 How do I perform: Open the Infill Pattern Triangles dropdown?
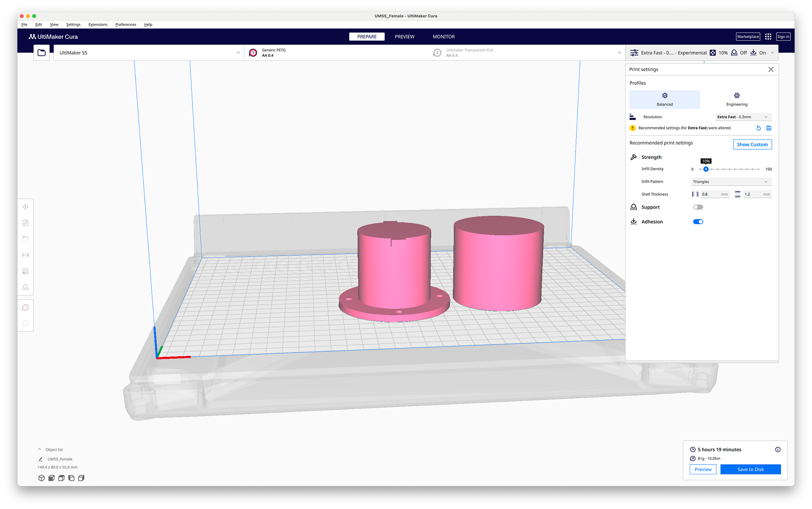731,182
